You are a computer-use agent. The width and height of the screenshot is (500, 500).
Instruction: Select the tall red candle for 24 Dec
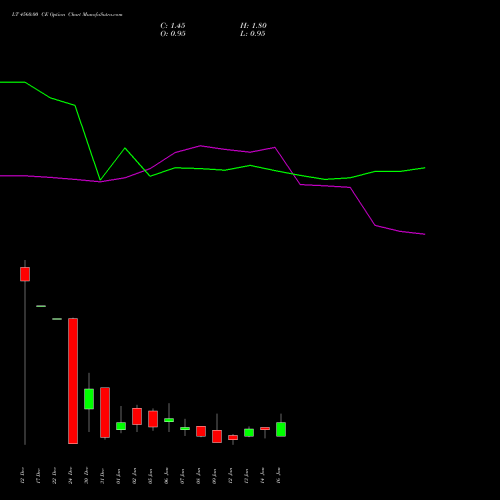73,381
